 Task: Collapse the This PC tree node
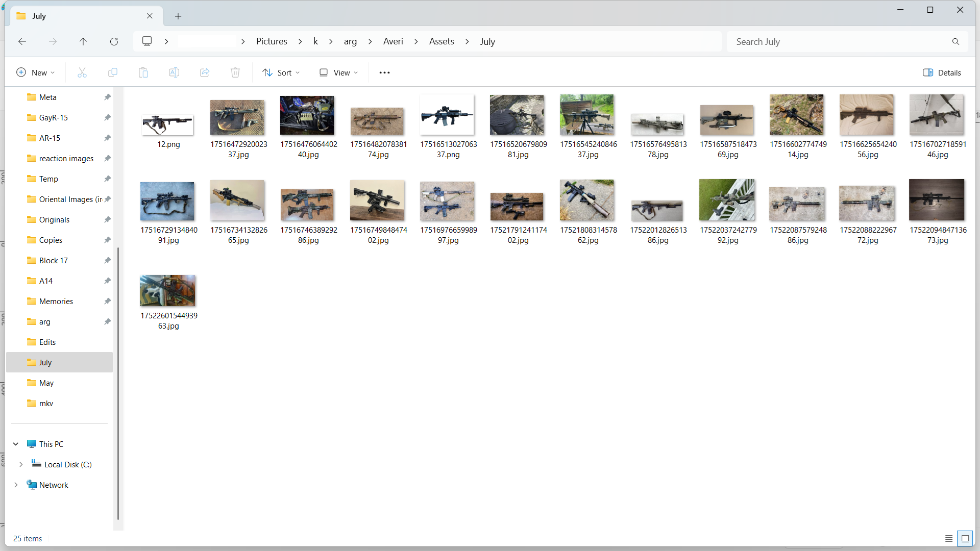click(16, 444)
